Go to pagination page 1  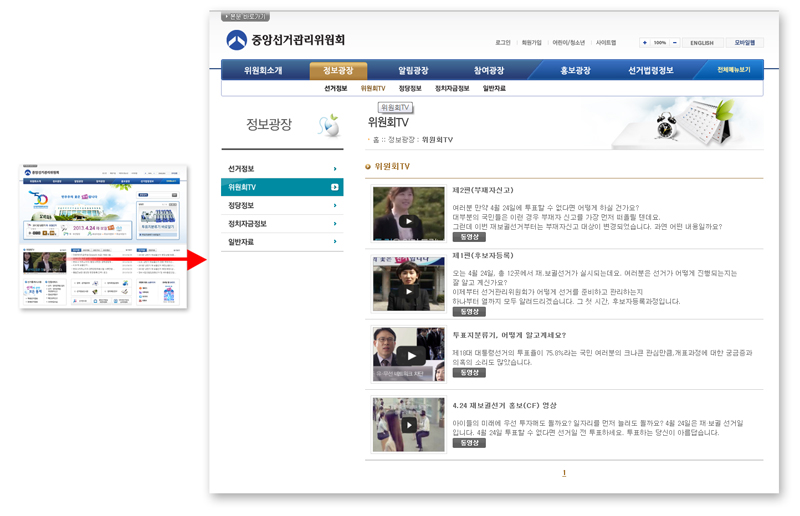[x=564, y=473]
